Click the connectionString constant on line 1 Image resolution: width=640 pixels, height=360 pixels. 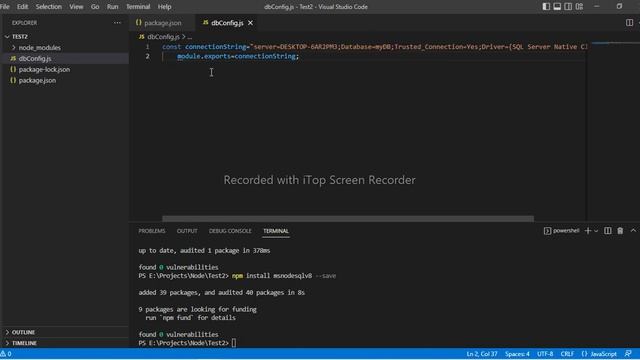[216, 47]
